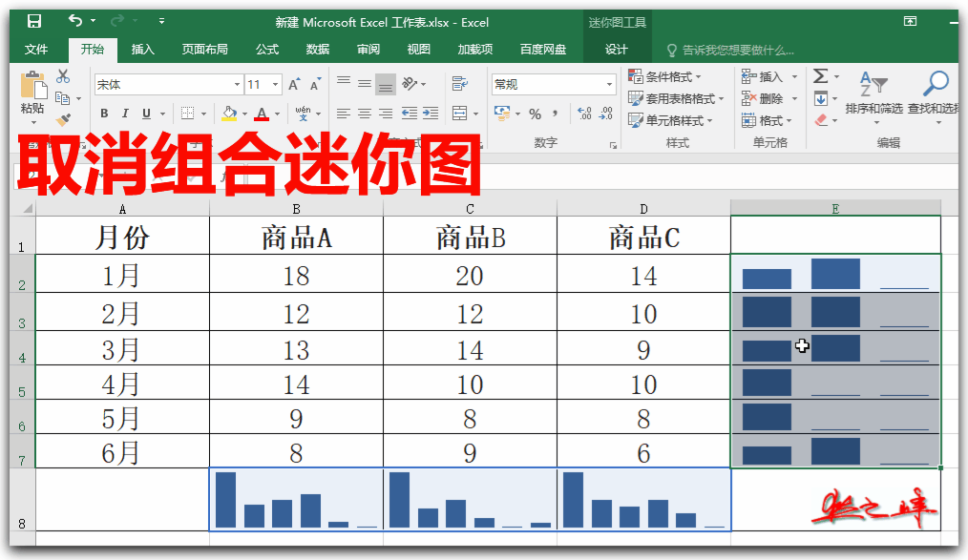
Task: Open the 条件格式 dropdown button
Action: coord(664,77)
